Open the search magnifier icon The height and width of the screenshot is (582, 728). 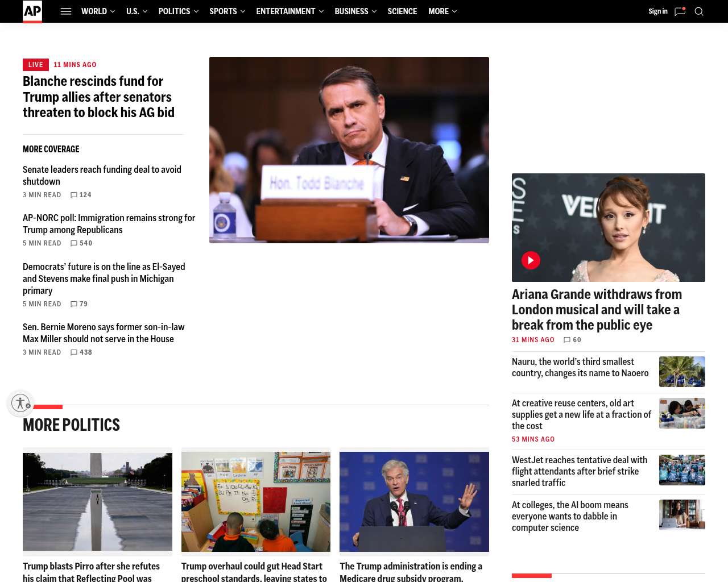click(699, 11)
